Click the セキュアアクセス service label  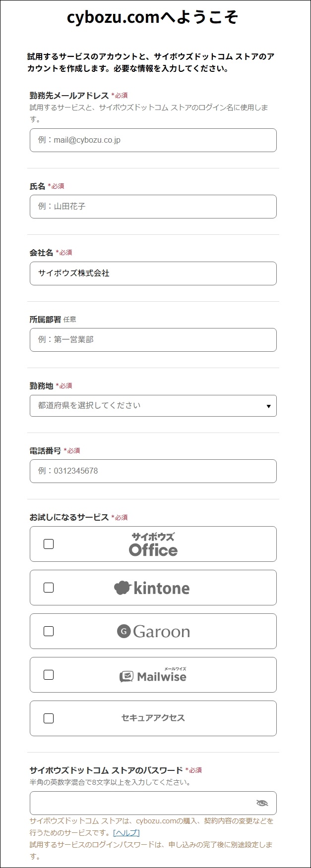pyautogui.click(x=153, y=718)
